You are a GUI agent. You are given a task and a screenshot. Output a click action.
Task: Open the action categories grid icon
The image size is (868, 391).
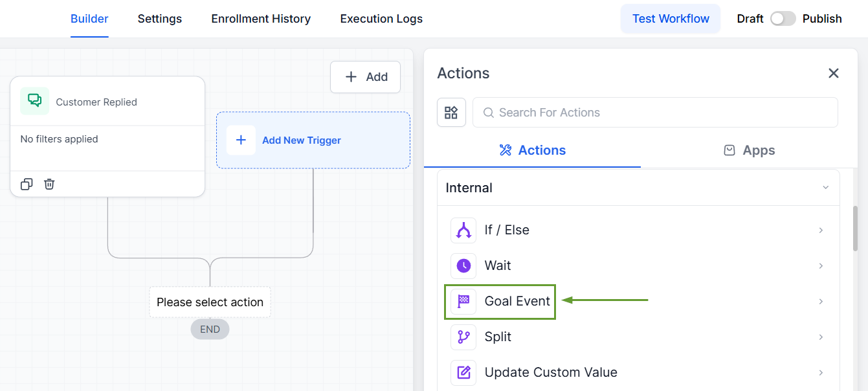(451, 113)
